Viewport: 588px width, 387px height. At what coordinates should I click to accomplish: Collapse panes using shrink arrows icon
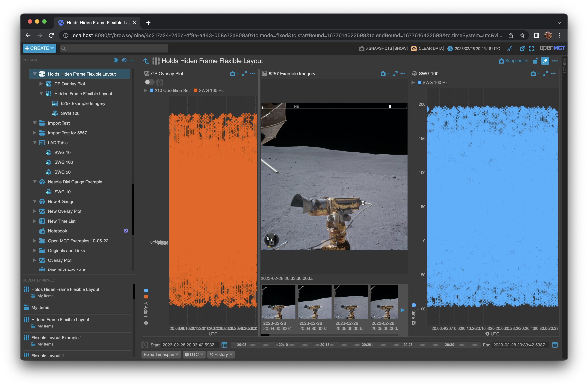pyautogui.click(x=510, y=48)
